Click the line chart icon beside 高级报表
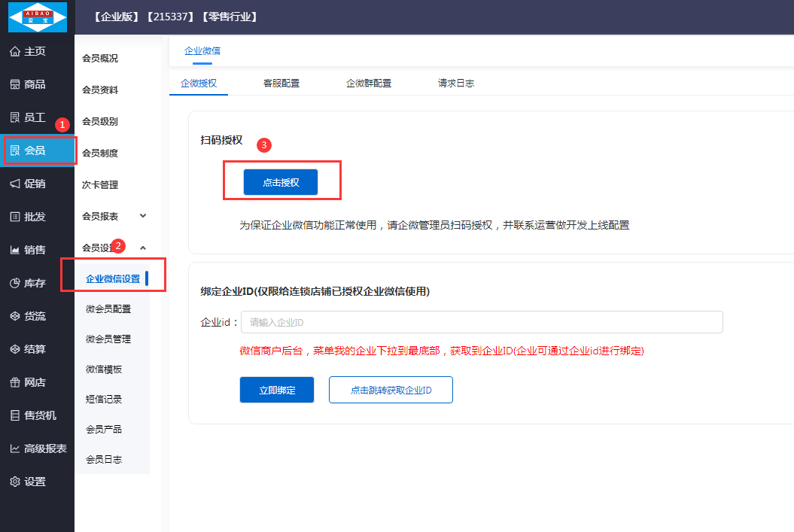 click(15, 448)
